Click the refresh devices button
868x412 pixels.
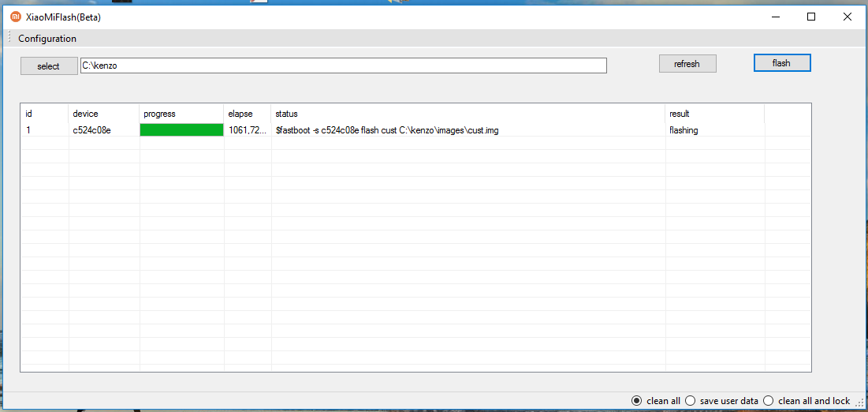point(687,64)
